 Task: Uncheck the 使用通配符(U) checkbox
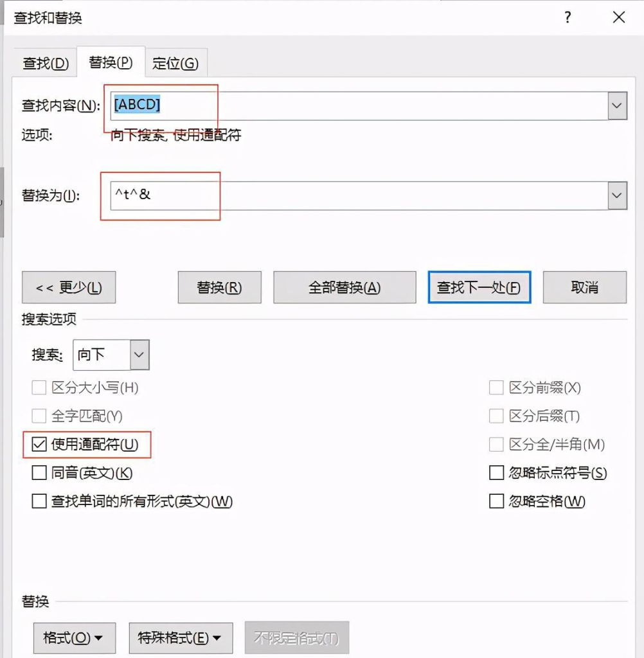pos(39,444)
